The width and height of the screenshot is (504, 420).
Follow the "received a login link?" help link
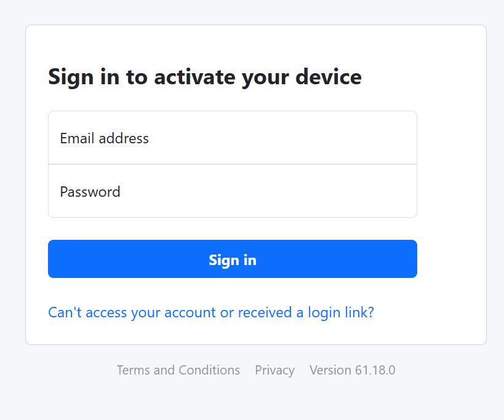point(305,312)
